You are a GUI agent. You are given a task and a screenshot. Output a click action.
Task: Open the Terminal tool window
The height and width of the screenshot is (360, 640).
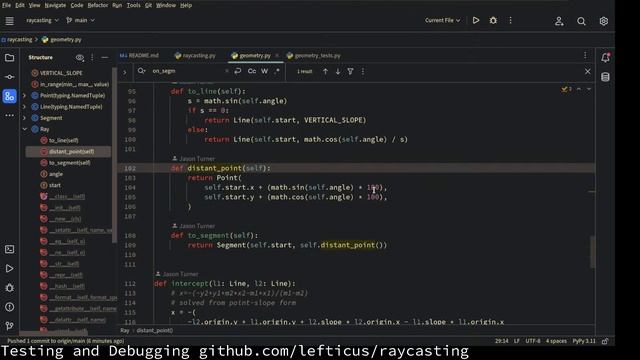tap(9, 249)
